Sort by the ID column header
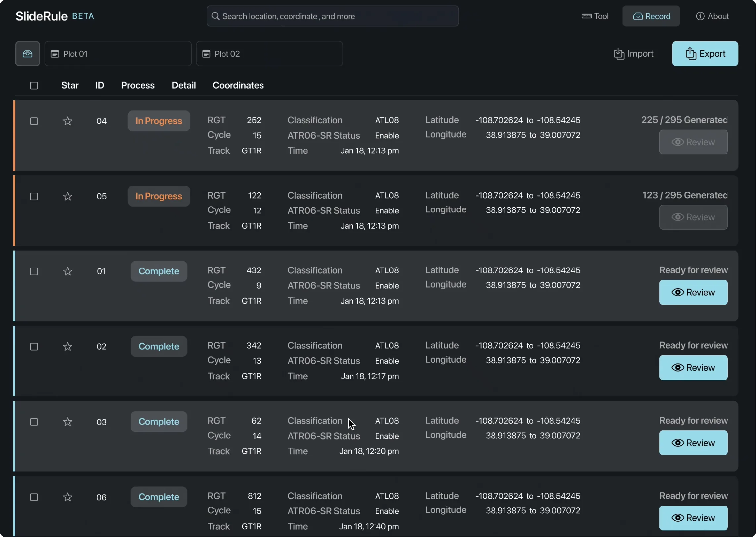The image size is (756, 537). (100, 86)
